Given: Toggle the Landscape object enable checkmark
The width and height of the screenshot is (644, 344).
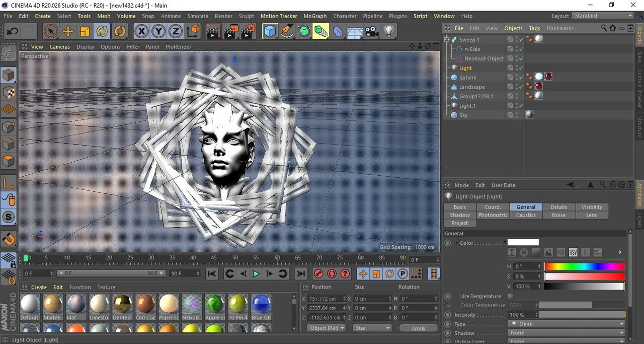Looking at the screenshot, I should [x=521, y=87].
